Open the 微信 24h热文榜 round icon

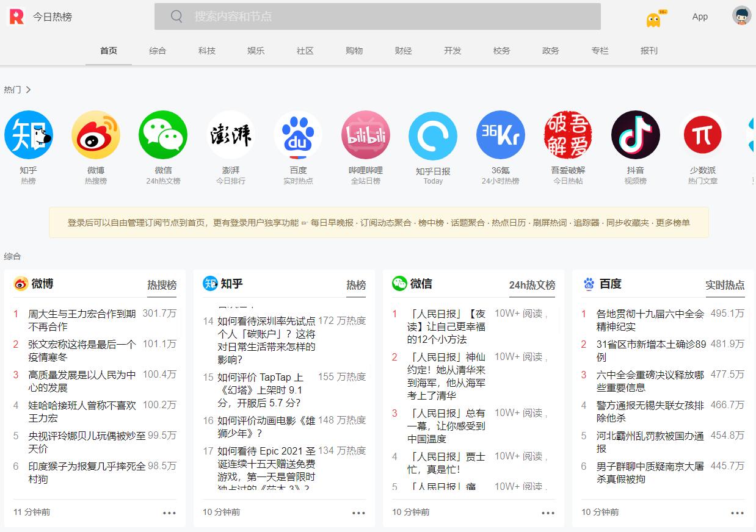click(163, 135)
